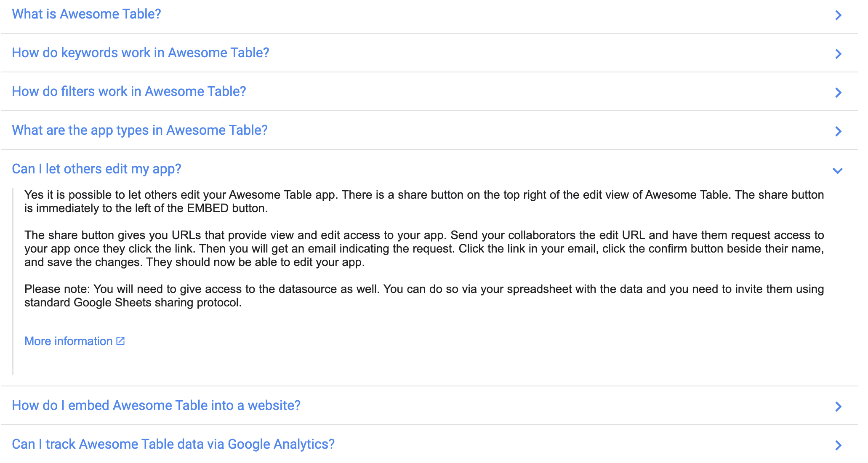The image size is (868, 463).
Task: Expand "How do I embed Awesome Table" question
Action: 156,406
